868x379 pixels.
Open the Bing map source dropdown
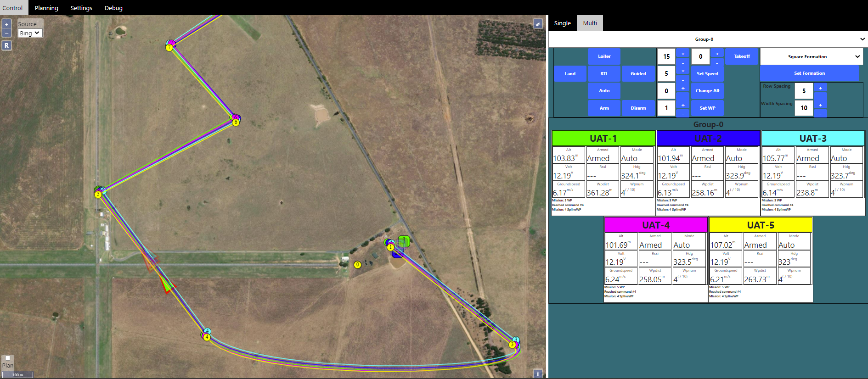click(30, 33)
